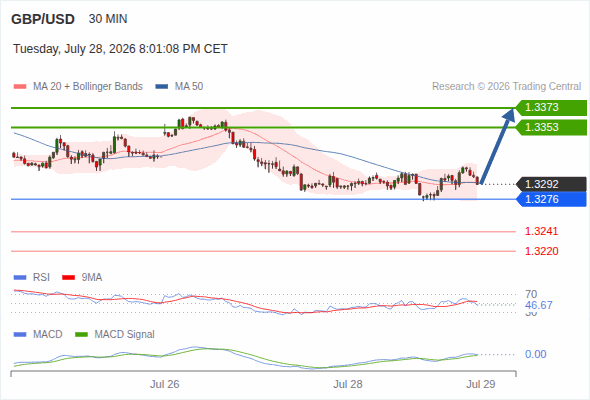Viewport: 590px width, 400px height.
Task: Click the red 9MA legend swatch
Action: [x=68, y=278]
